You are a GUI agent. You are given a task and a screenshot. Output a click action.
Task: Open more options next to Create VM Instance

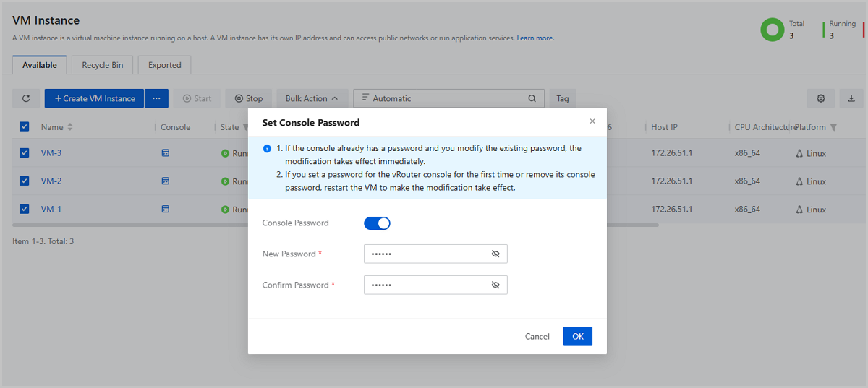click(156, 98)
